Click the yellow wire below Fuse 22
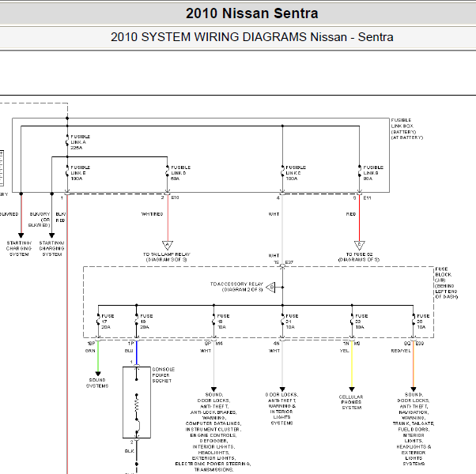The width and height of the screenshot is (476, 474). tap(352, 364)
